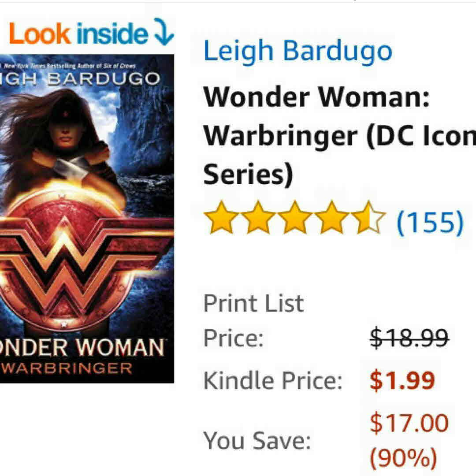Click the red $1.99 Kindle price

pyautogui.click(x=402, y=380)
